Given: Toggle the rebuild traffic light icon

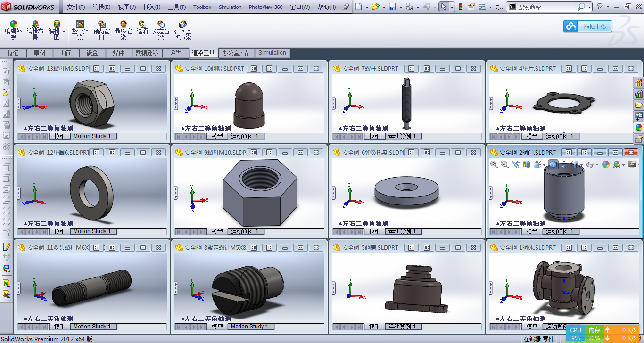Looking at the screenshot, I should point(461,7).
